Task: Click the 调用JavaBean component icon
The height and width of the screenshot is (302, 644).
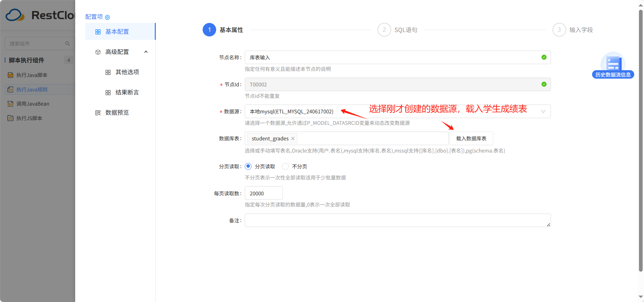Action: click(10, 104)
